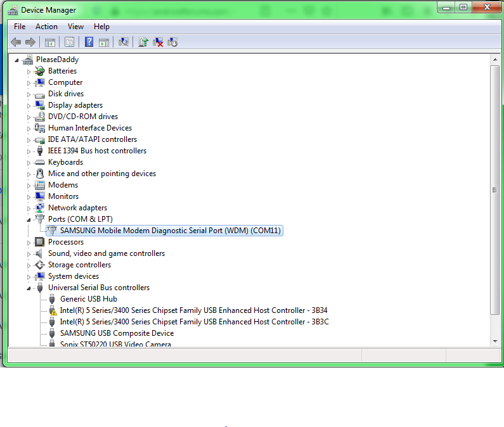Collapse Universal Serial Bus controllers node
The width and height of the screenshot is (504, 427).
(x=29, y=288)
